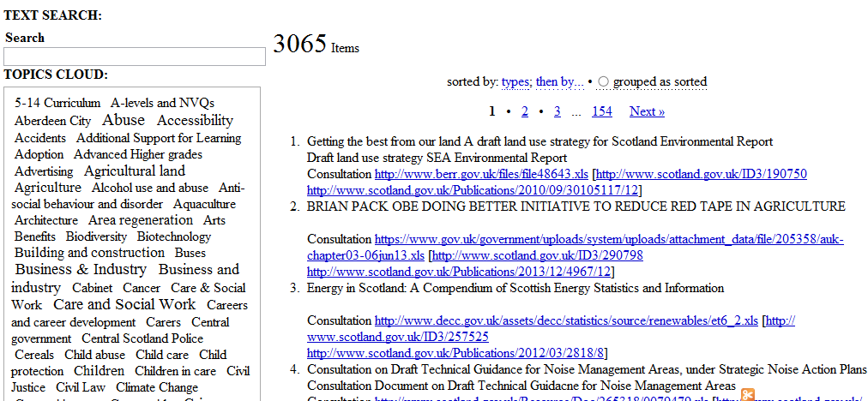Go to results page 2
Viewport: 868px width, 401px height.
point(524,111)
